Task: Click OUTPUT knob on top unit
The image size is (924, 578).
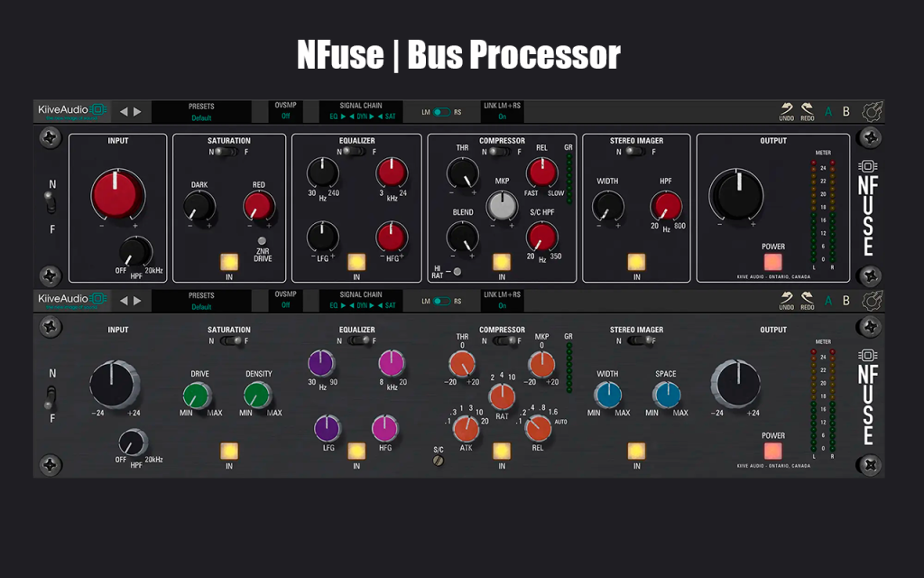Action: click(x=736, y=195)
